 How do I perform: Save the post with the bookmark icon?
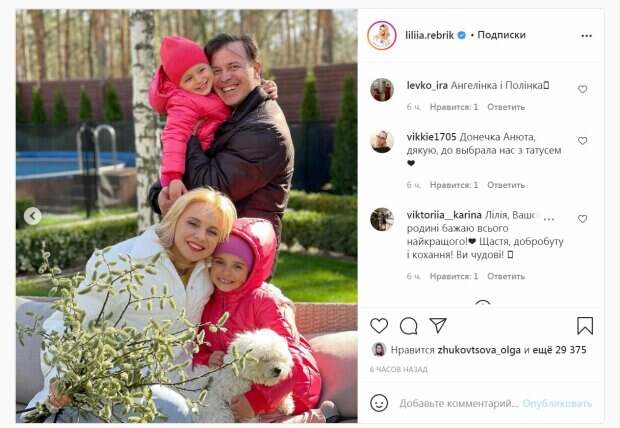click(x=585, y=326)
